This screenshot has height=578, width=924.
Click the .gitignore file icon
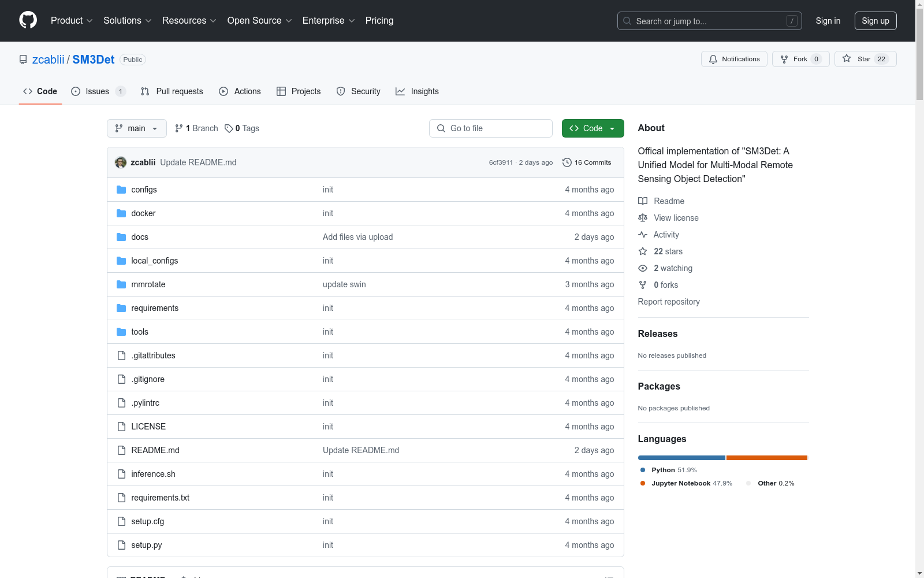pyautogui.click(x=121, y=379)
